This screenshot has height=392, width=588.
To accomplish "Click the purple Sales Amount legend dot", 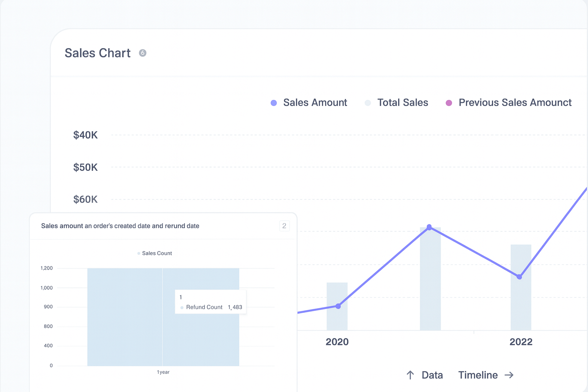I will click(x=273, y=103).
